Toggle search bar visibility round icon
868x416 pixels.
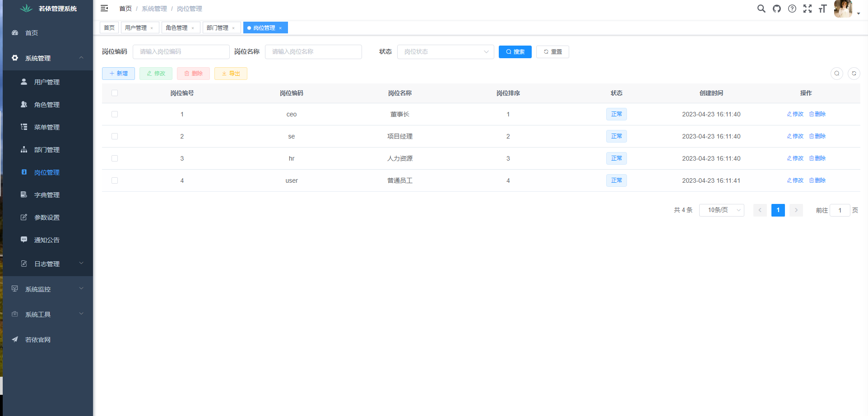coord(837,74)
